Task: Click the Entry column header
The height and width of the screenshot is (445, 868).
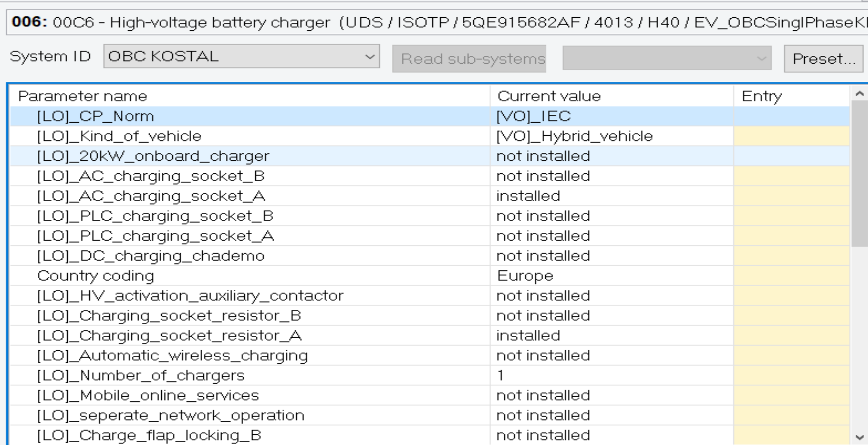Action: 761,96
